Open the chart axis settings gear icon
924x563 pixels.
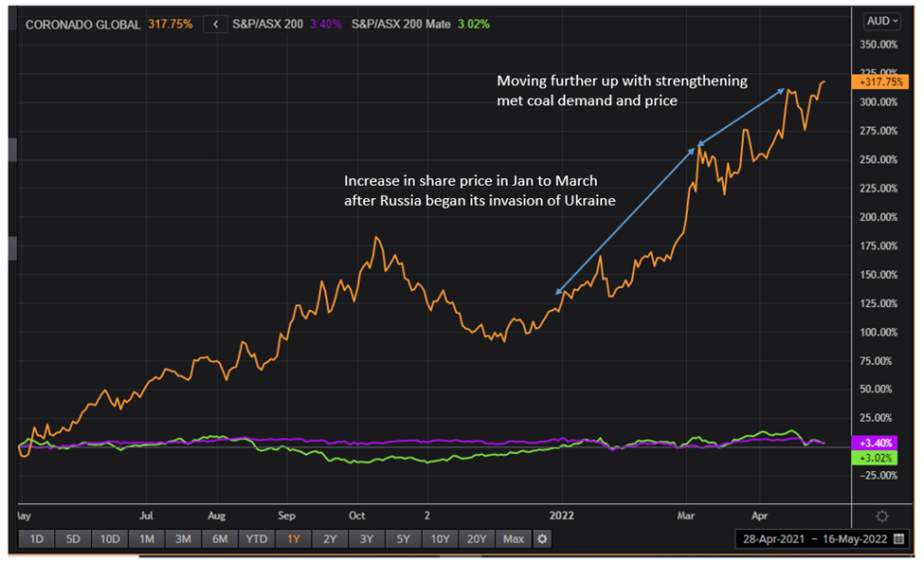coord(882,517)
